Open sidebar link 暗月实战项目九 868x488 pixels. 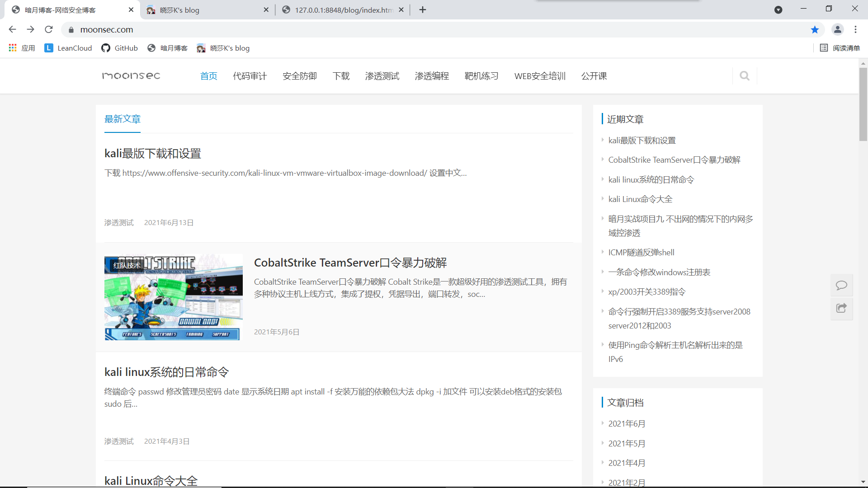(x=681, y=226)
